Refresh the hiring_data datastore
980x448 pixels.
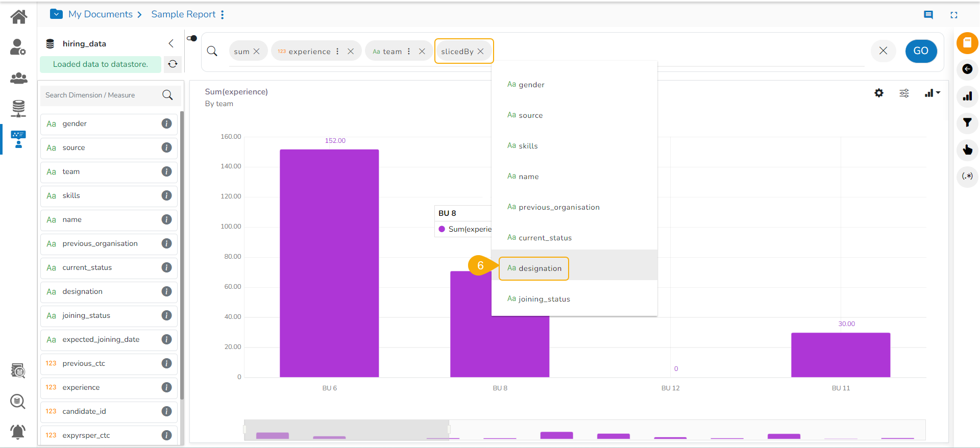tap(173, 64)
